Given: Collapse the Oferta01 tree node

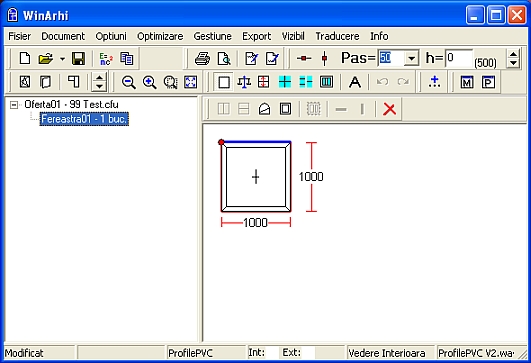Looking at the screenshot, I should click(14, 105).
